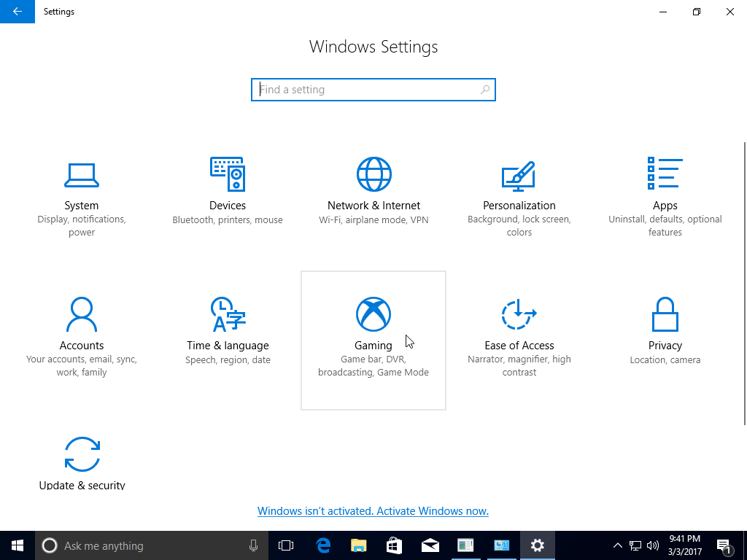Go back with the Settings back arrow

click(x=18, y=12)
